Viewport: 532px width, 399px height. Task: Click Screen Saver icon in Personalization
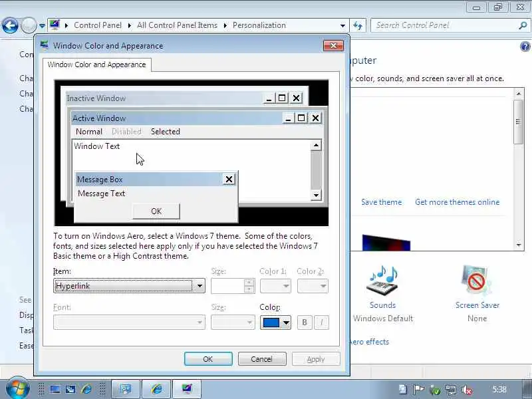point(477,281)
